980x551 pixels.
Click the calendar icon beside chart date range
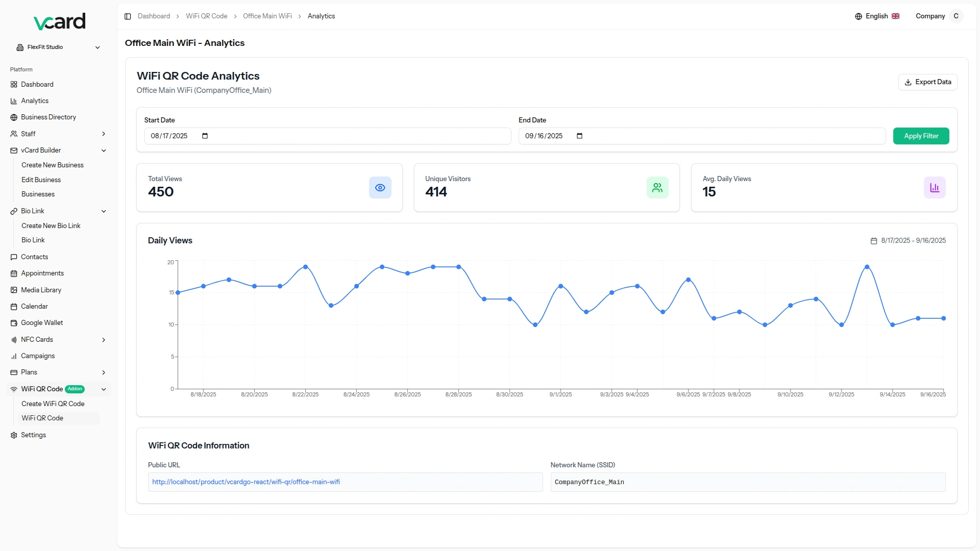click(x=874, y=241)
